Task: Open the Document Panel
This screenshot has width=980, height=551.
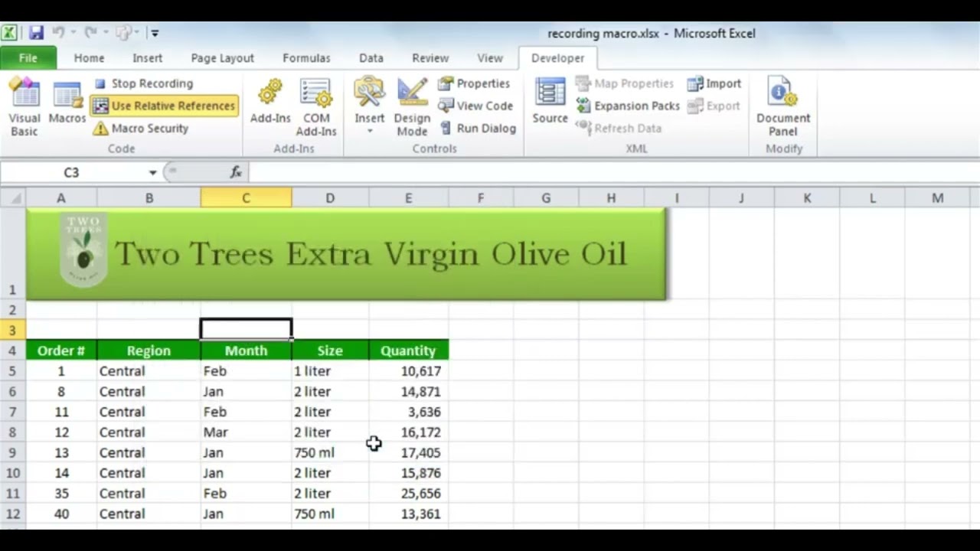Action: click(x=783, y=106)
